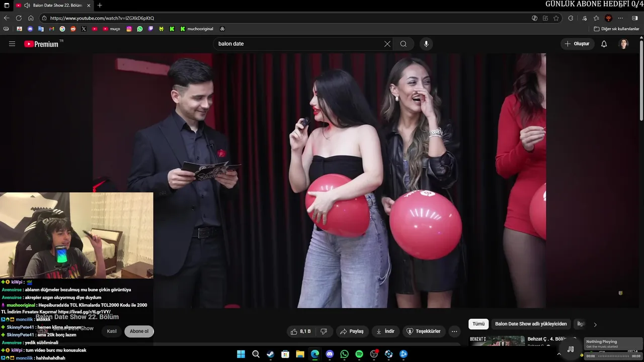
Task: Open the Behzat Ç. video thumbnail
Action: pyautogui.click(x=497, y=341)
